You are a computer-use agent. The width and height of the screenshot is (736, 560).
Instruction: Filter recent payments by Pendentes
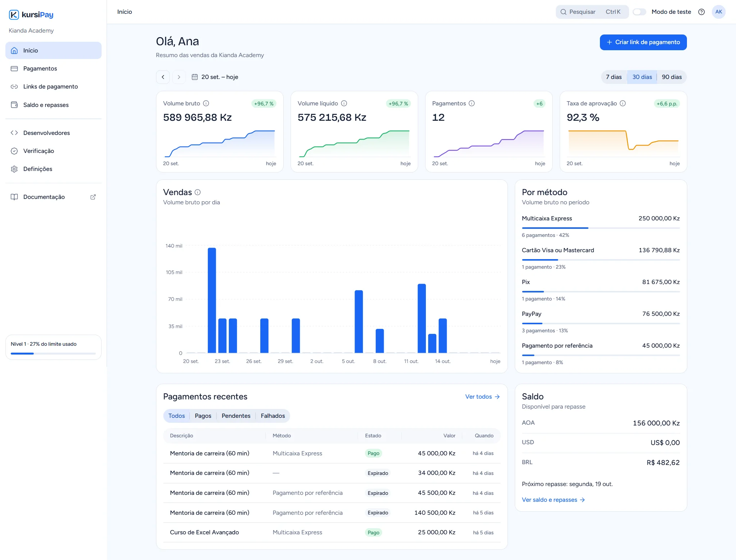tap(236, 416)
